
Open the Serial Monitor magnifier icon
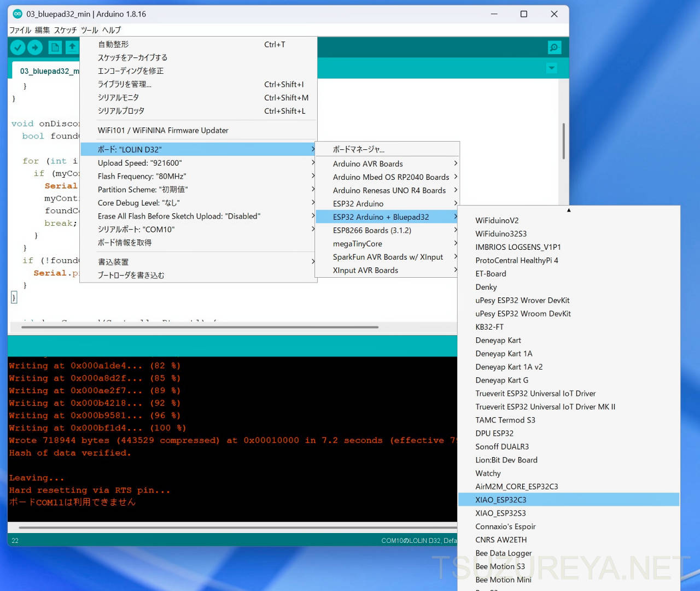(554, 48)
